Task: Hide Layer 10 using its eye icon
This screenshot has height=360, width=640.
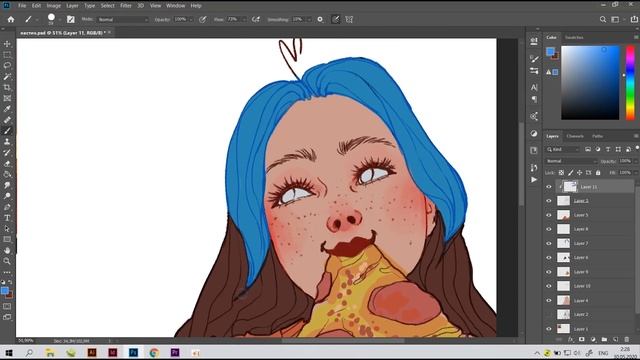Action: (x=549, y=287)
